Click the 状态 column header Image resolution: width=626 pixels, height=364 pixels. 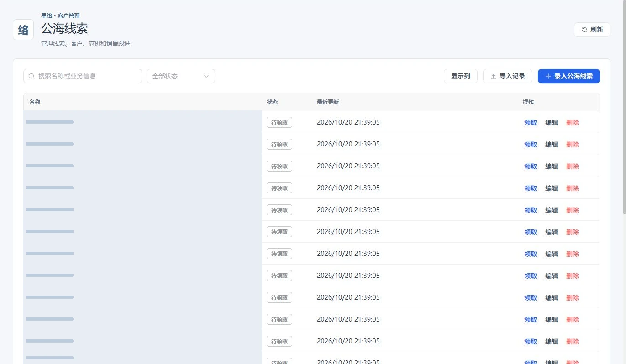click(272, 102)
